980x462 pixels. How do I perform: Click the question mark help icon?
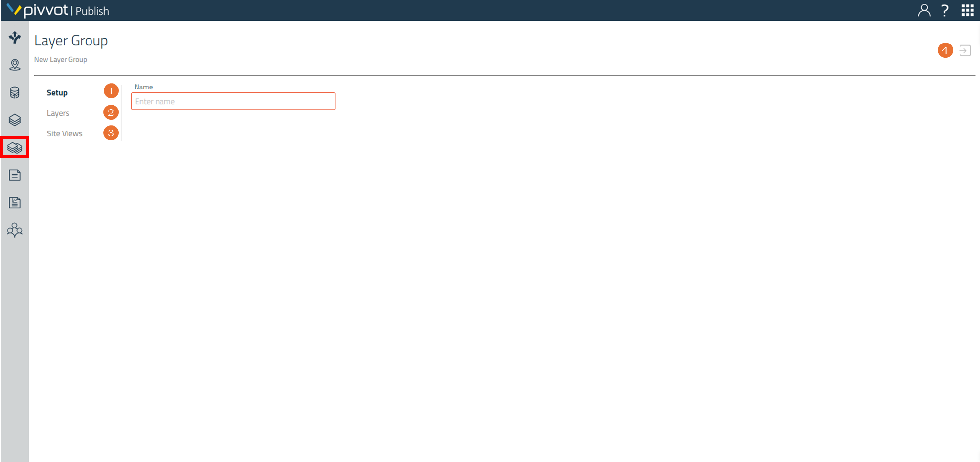tap(945, 10)
